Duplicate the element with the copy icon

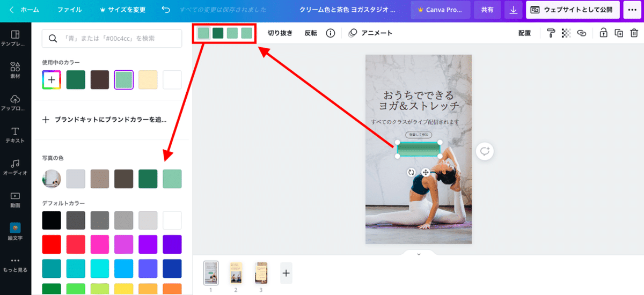[x=619, y=33]
